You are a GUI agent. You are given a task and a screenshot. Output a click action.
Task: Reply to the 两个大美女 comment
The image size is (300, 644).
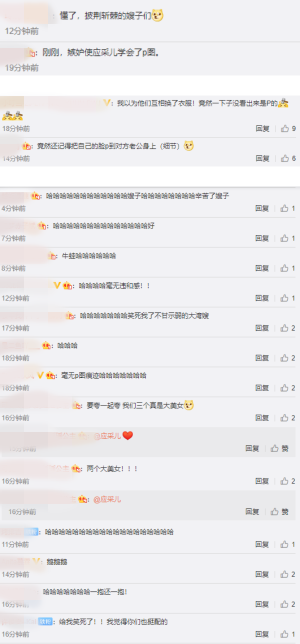pos(262,481)
